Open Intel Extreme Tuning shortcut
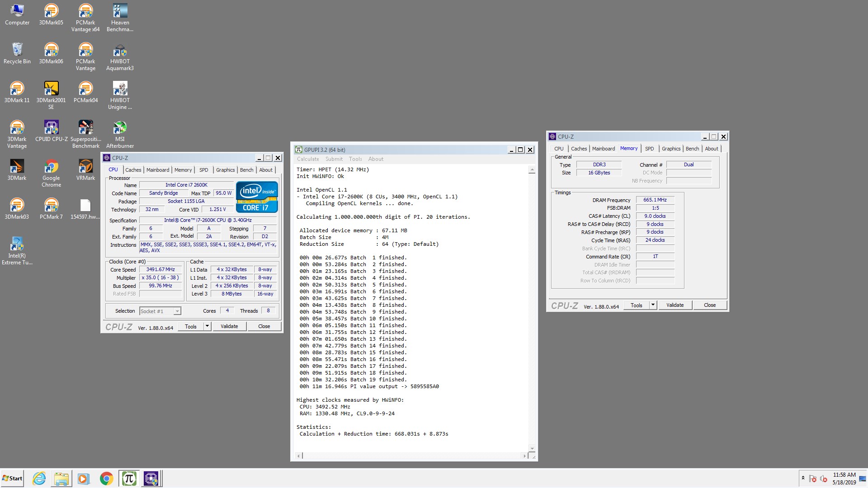The width and height of the screenshot is (868, 488). click(x=17, y=251)
